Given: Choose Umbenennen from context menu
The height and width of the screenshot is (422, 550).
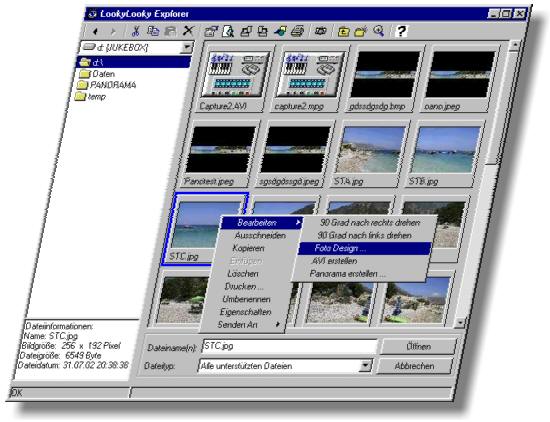Looking at the screenshot, I should 246,299.
